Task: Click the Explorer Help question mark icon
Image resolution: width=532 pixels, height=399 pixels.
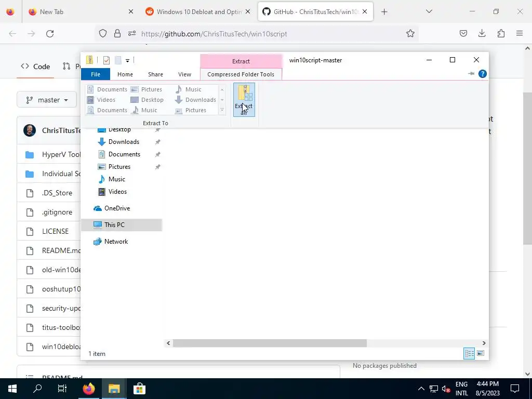Action: (x=483, y=74)
